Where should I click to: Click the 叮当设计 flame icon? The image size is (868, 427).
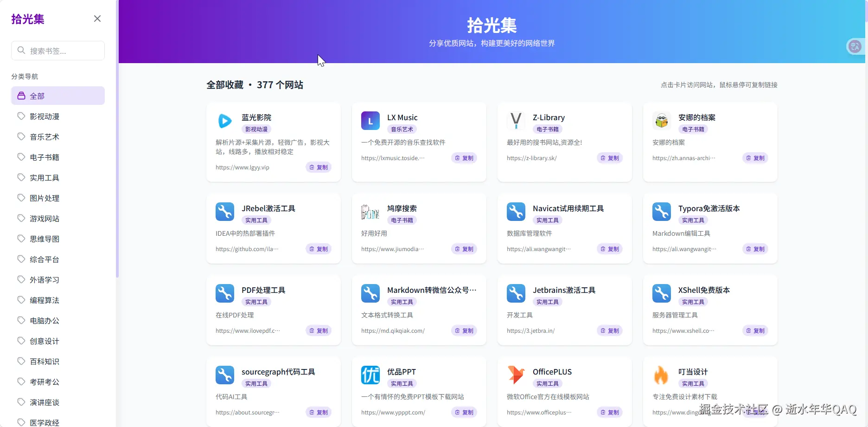[661, 375]
